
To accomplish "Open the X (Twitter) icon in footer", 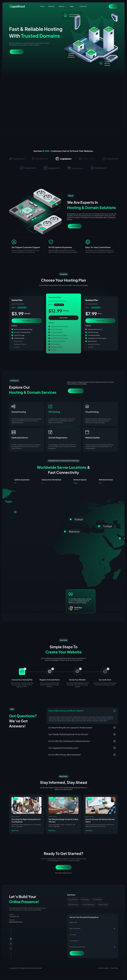I will pyautogui.click(x=11, y=948).
